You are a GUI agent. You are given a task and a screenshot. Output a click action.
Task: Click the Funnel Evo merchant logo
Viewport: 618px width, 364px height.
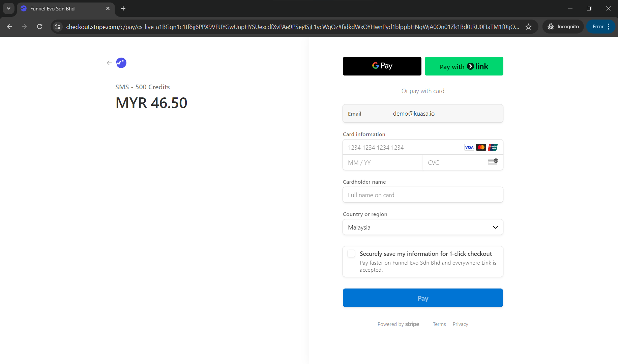(121, 63)
